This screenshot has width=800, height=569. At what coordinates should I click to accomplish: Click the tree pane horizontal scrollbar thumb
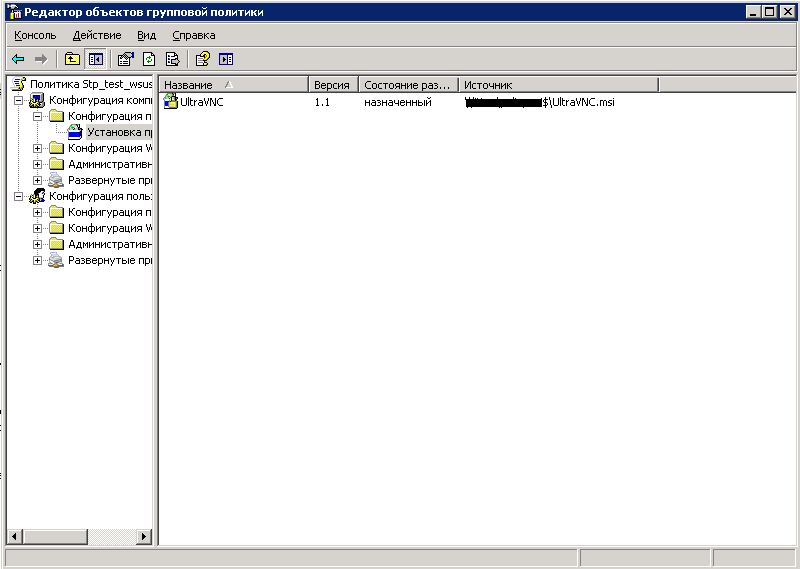[x=55, y=536]
